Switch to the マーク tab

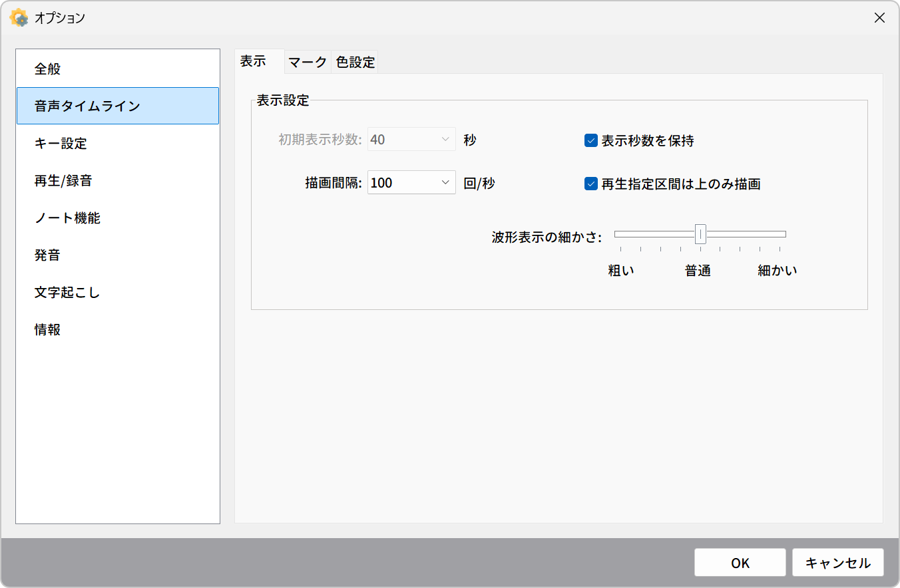pyautogui.click(x=308, y=63)
